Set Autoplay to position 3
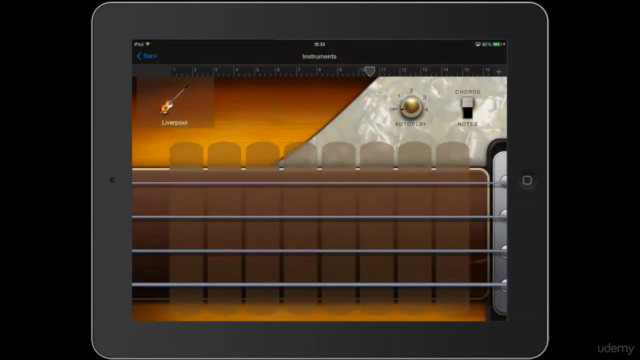The width and height of the screenshot is (640, 360). tap(424, 97)
